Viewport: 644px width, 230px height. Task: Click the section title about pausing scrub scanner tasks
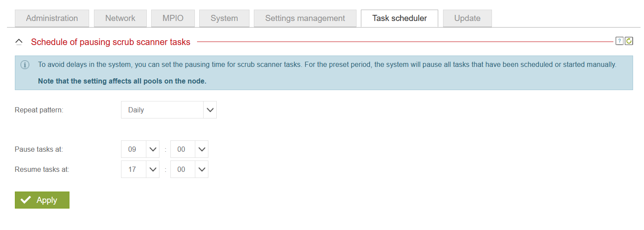[111, 42]
